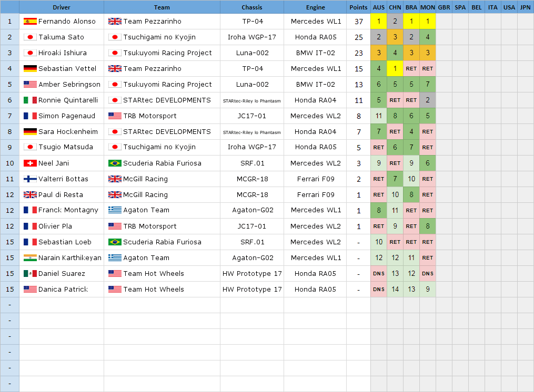Click the Driver column header
534x392 pixels.
pos(62,7)
